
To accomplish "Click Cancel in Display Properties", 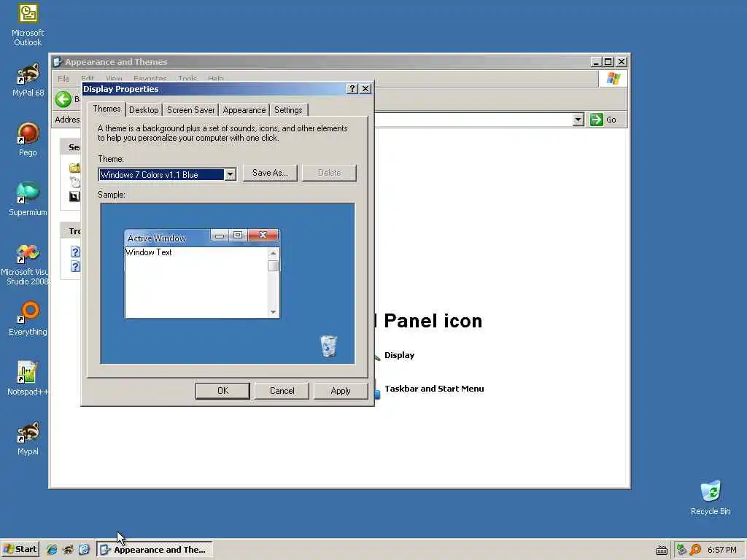I will pos(282,391).
